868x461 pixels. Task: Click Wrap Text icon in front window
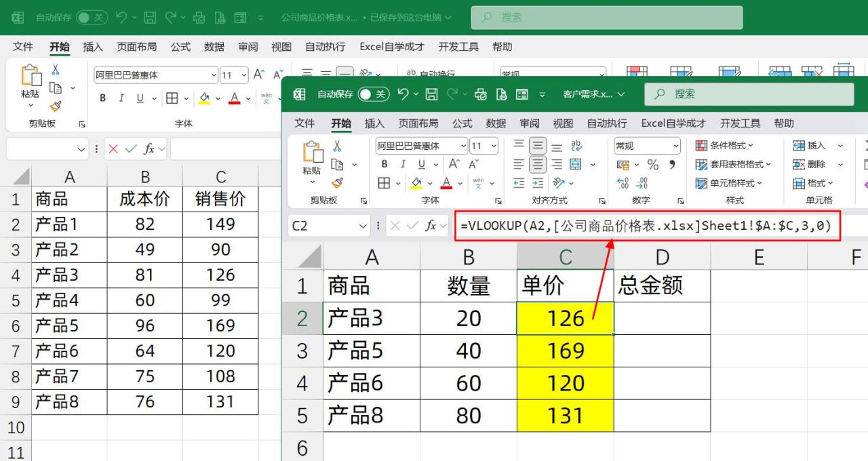click(577, 146)
